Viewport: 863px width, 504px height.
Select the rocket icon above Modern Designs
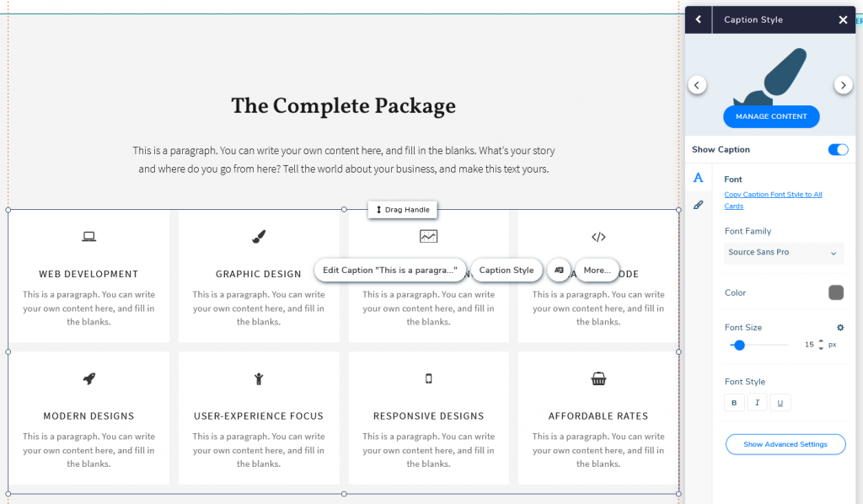click(88, 378)
